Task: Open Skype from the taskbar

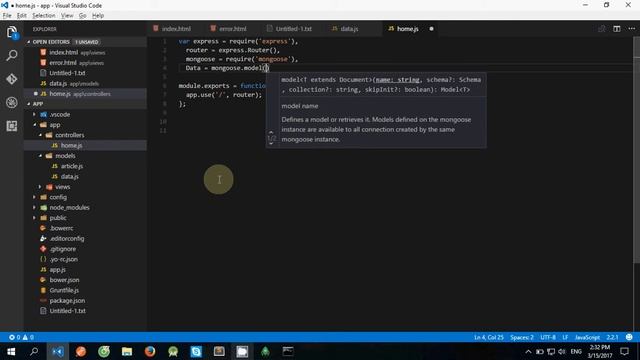Action: click(196, 351)
